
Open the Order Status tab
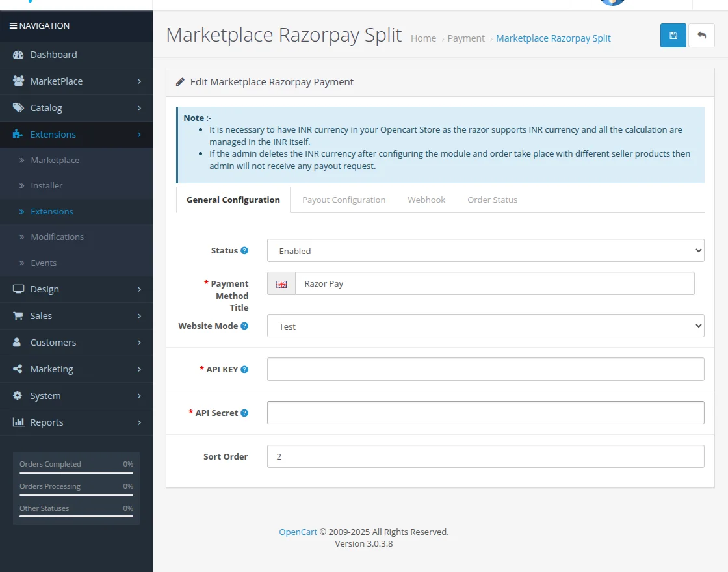tap(492, 200)
